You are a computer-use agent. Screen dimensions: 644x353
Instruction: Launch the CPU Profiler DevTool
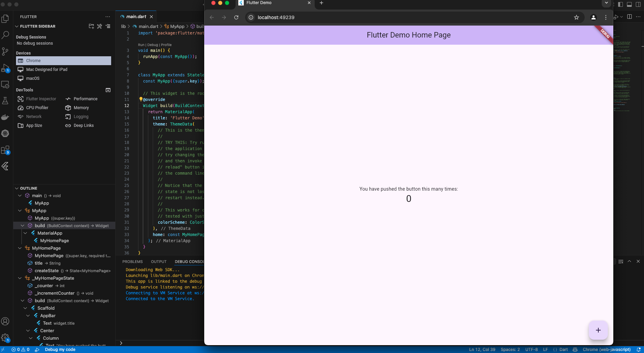(x=37, y=108)
